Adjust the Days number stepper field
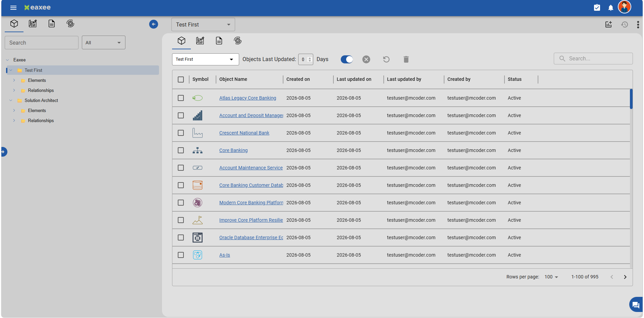644x318 pixels. tap(306, 59)
